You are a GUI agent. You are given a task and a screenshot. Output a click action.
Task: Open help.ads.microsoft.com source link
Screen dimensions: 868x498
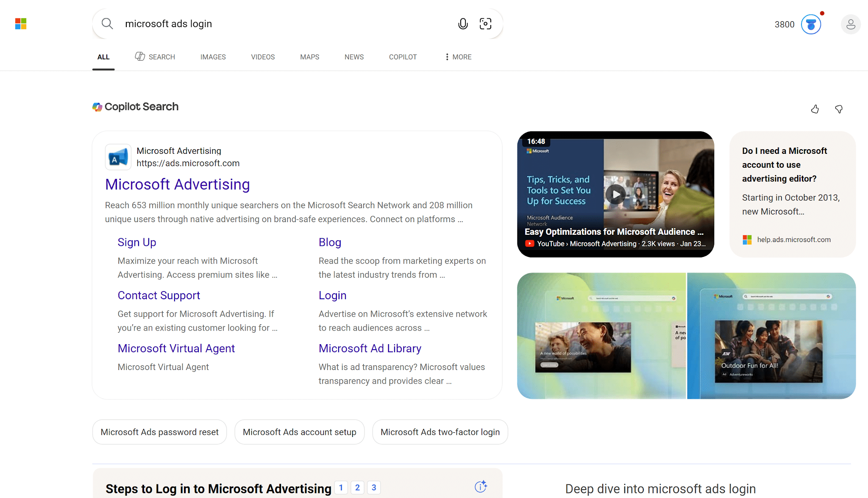point(794,240)
